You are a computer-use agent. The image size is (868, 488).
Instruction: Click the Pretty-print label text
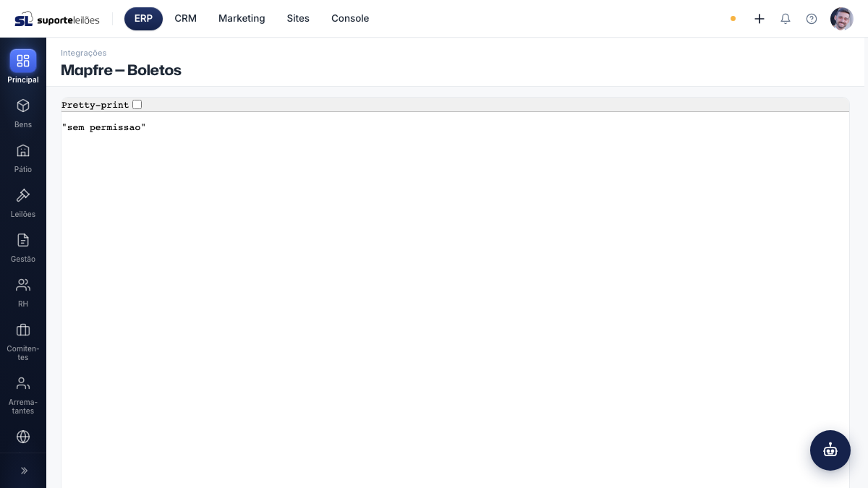95,105
